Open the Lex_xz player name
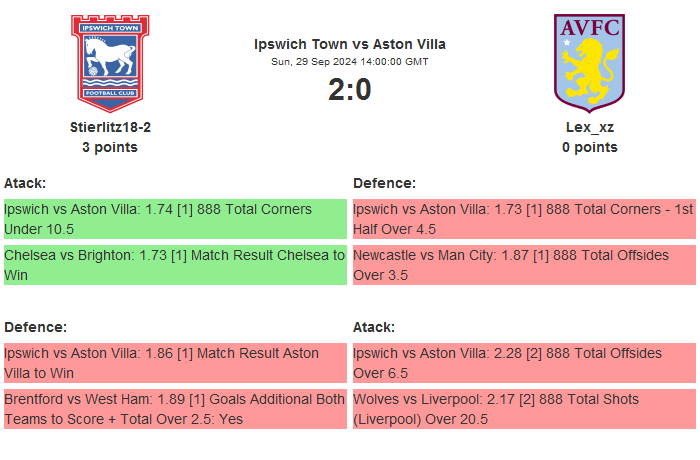The height and width of the screenshot is (460, 700). tap(589, 127)
